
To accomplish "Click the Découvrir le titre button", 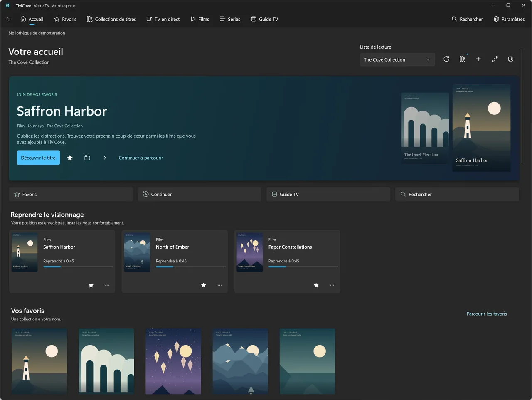I will coord(38,158).
